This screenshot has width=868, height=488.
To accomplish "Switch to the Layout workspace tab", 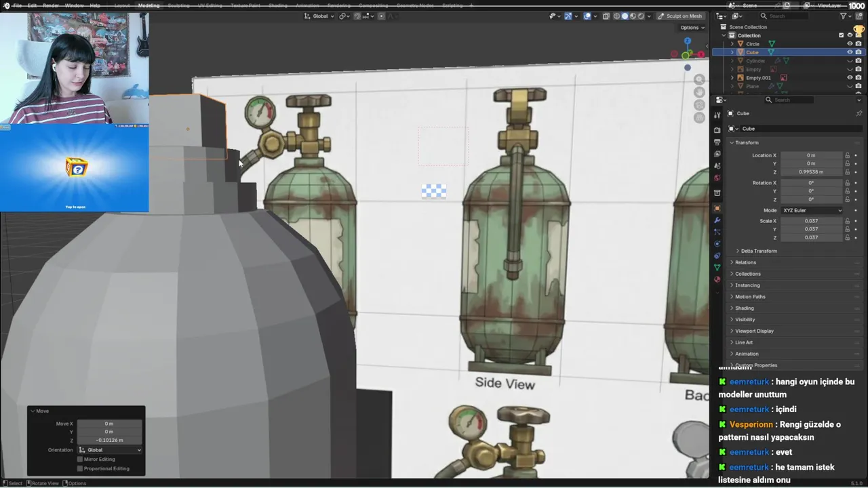I will [x=122, y=5].
